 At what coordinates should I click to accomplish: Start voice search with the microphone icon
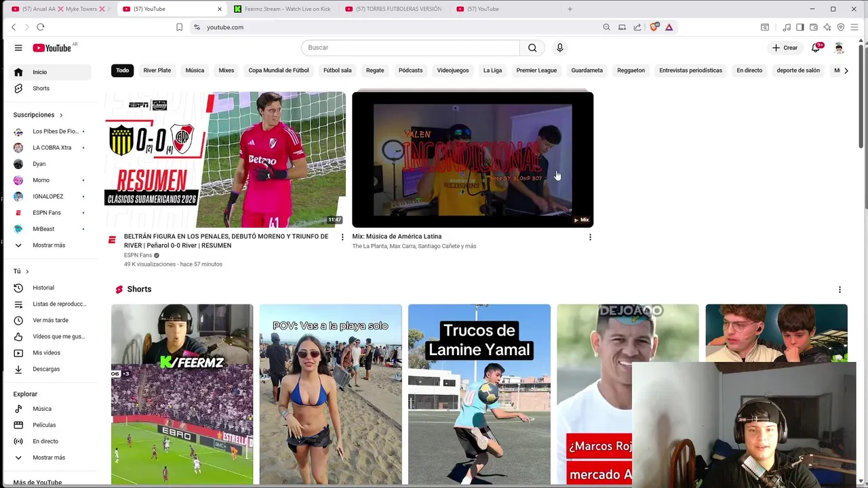[x=559, y=47]
